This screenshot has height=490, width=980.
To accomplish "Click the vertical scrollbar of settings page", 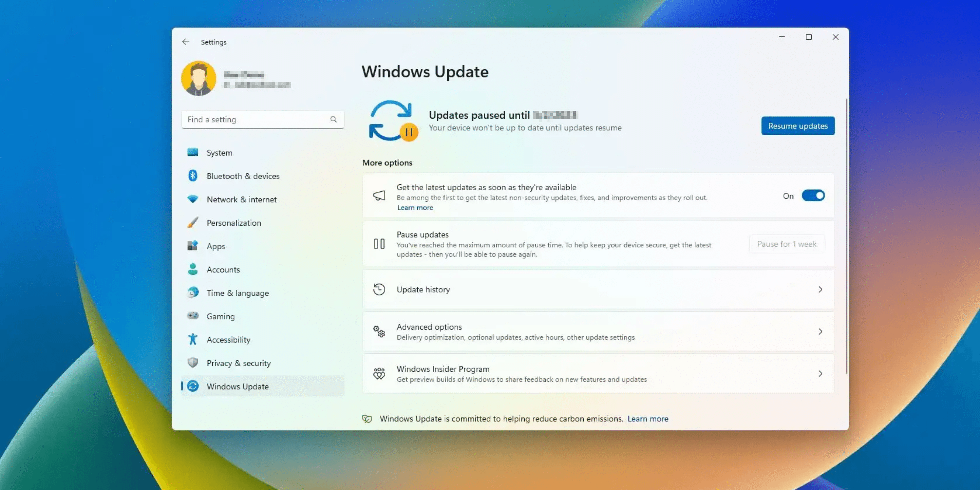I will pos(846,236).
